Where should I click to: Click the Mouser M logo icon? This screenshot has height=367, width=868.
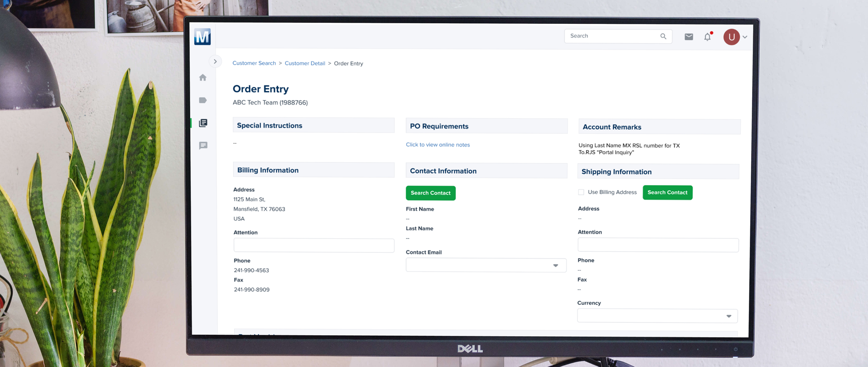point(202,37)
